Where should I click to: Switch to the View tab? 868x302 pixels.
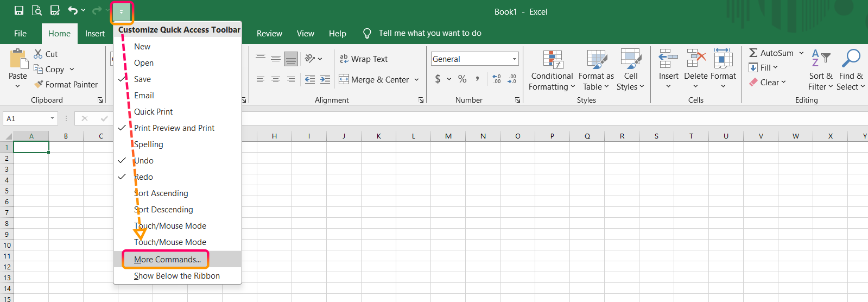(306, 33)
